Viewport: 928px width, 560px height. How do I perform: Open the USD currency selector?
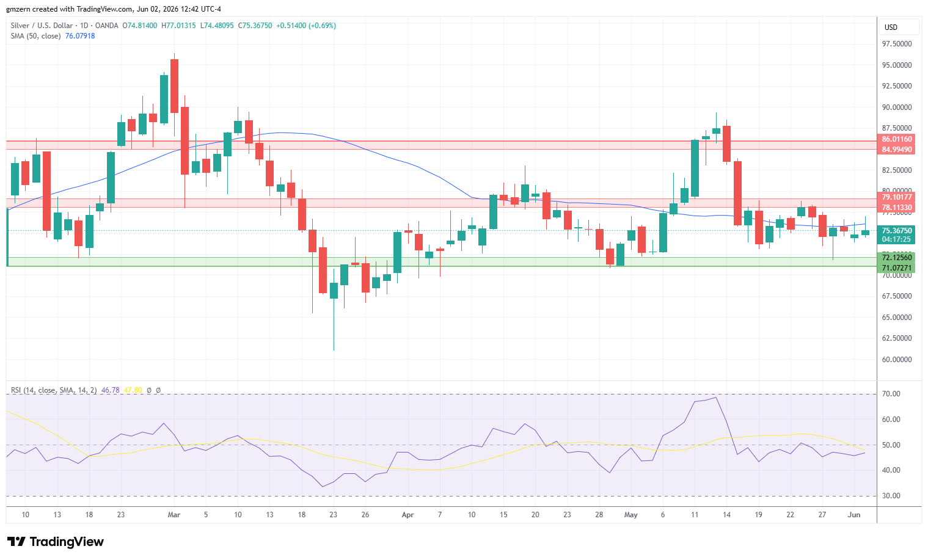click(899, 27)
